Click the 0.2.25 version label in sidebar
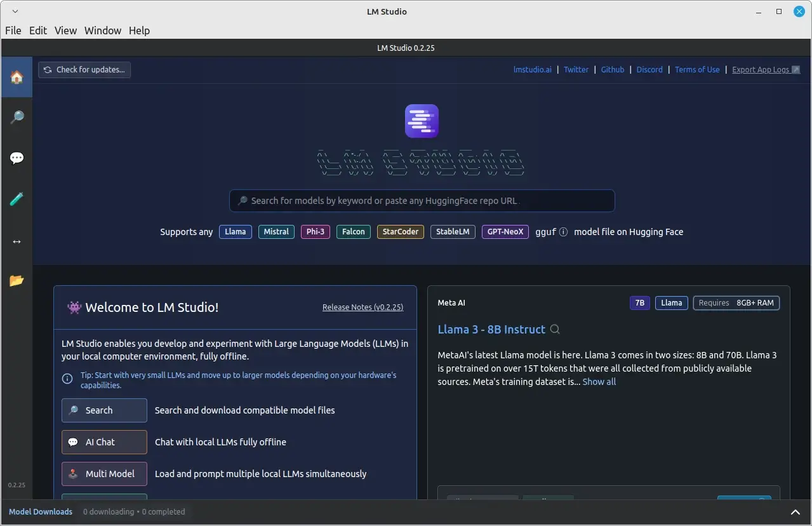Screen dimensions: 812x526 17,485
